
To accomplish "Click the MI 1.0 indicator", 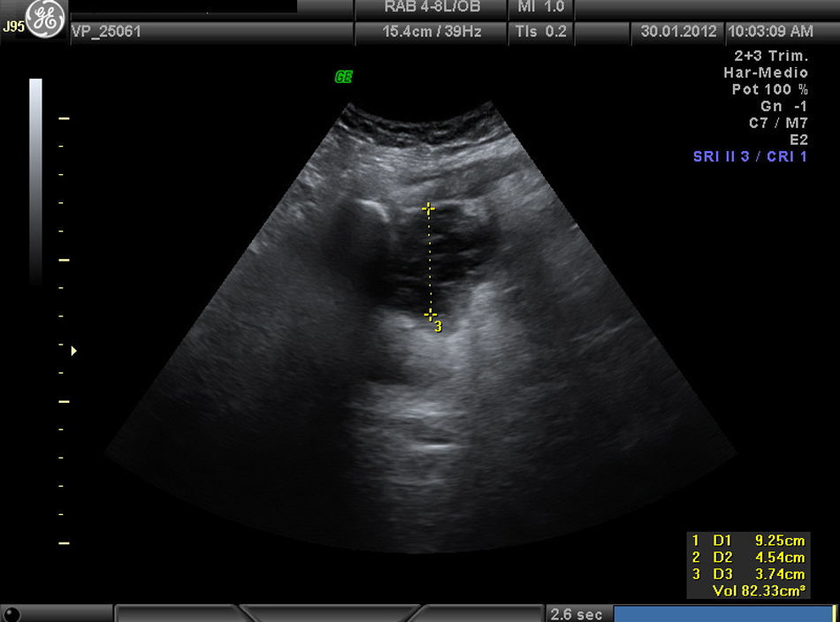I will click(x=539, y=9).
